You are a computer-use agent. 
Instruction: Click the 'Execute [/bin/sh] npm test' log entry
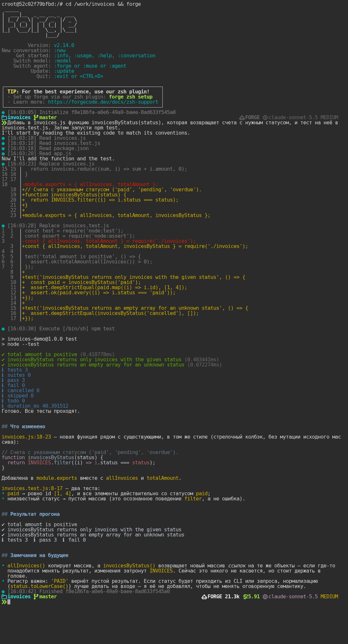click(x=58, y=329)
